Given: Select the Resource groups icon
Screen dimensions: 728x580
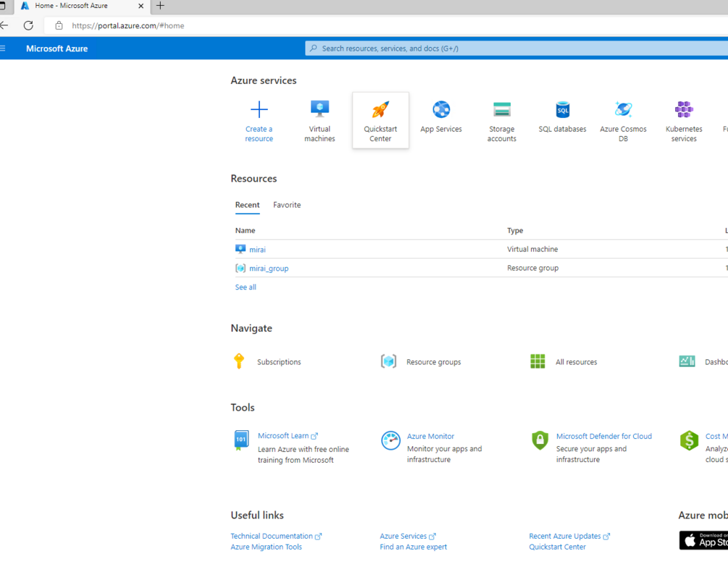Looking at the screenshot, I should click(x=389, y=361).
